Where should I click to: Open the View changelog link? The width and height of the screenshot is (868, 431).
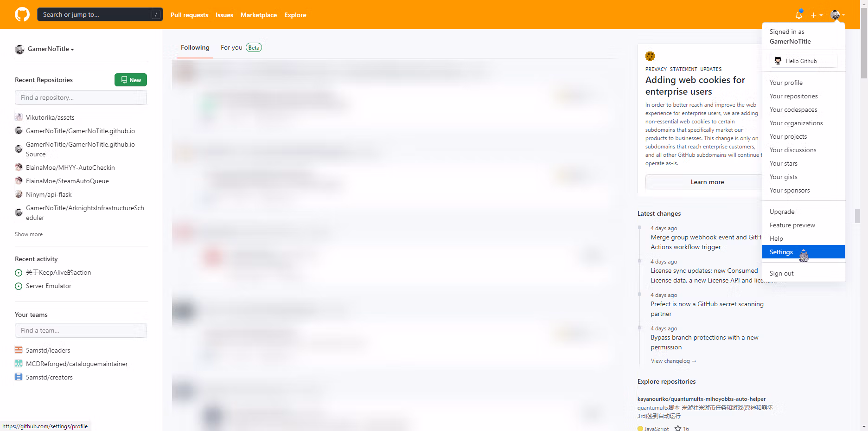(x=673, y=361)
